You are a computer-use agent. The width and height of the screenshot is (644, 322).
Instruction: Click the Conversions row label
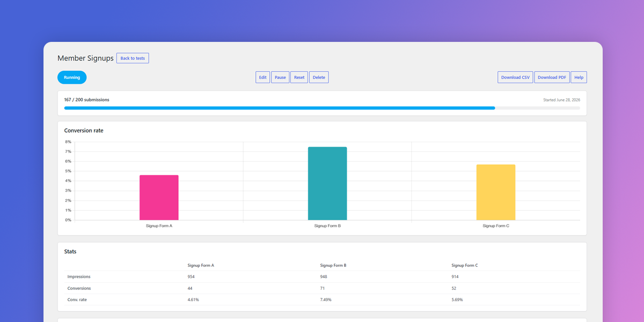[79, 288]
